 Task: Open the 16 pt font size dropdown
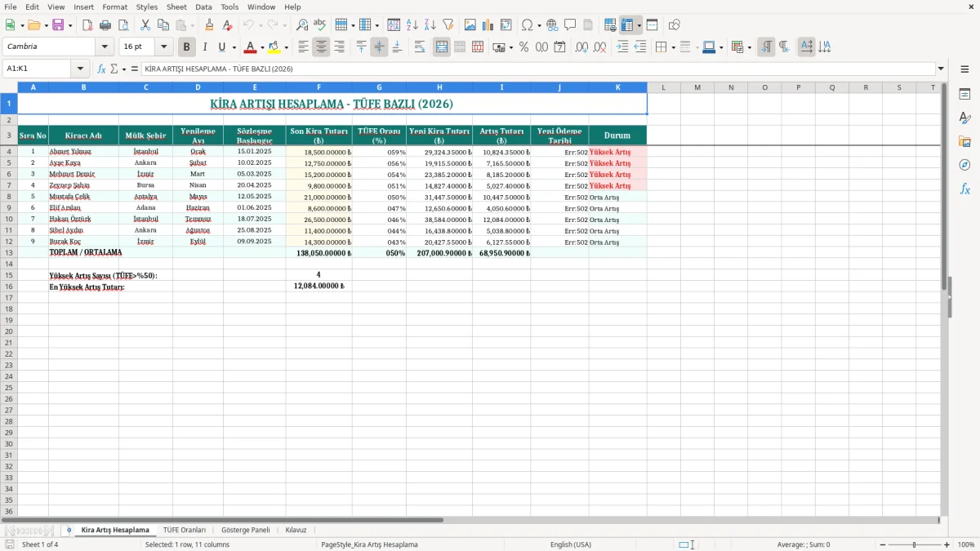click(x=164, y=47)
